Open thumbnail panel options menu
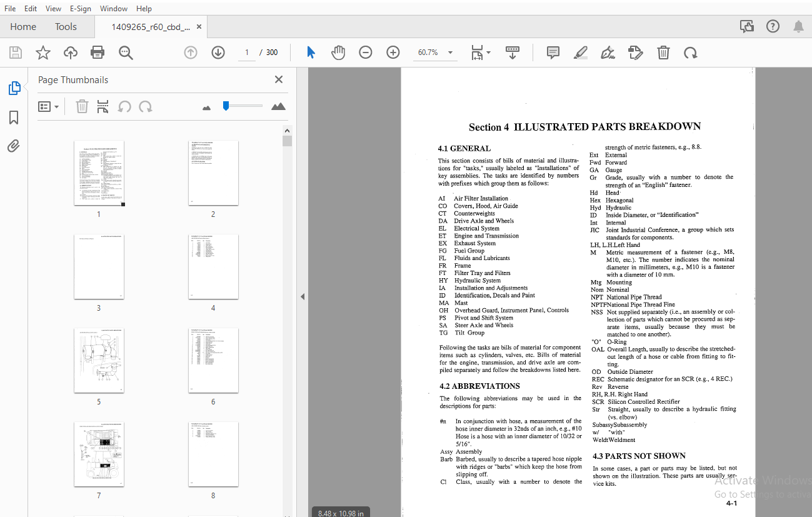This screenshot has width=812, height=517. 48,107
